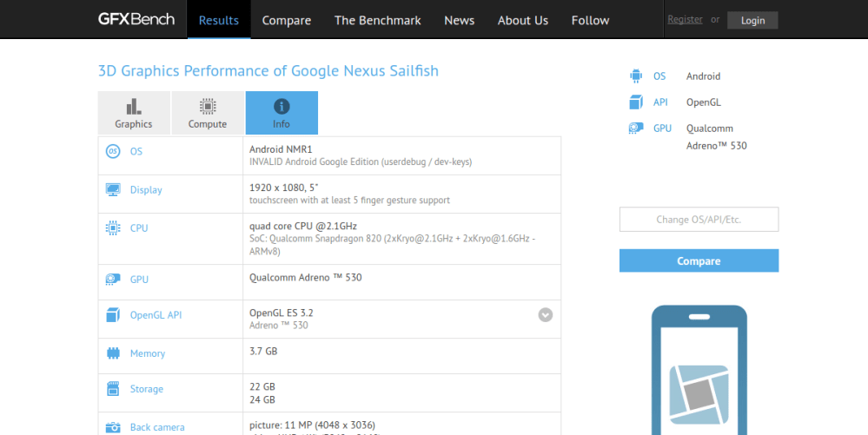Click the Login button

(x=752, y=20)
